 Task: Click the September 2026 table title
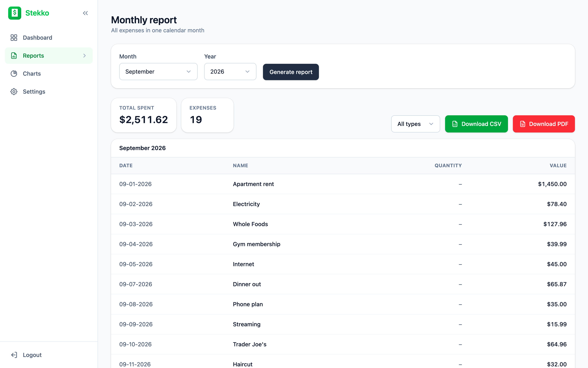click(x=142, y=148)
